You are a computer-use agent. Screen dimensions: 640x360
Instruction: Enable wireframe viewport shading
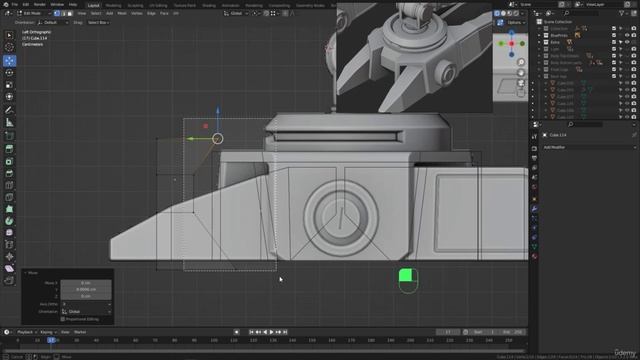497,13
